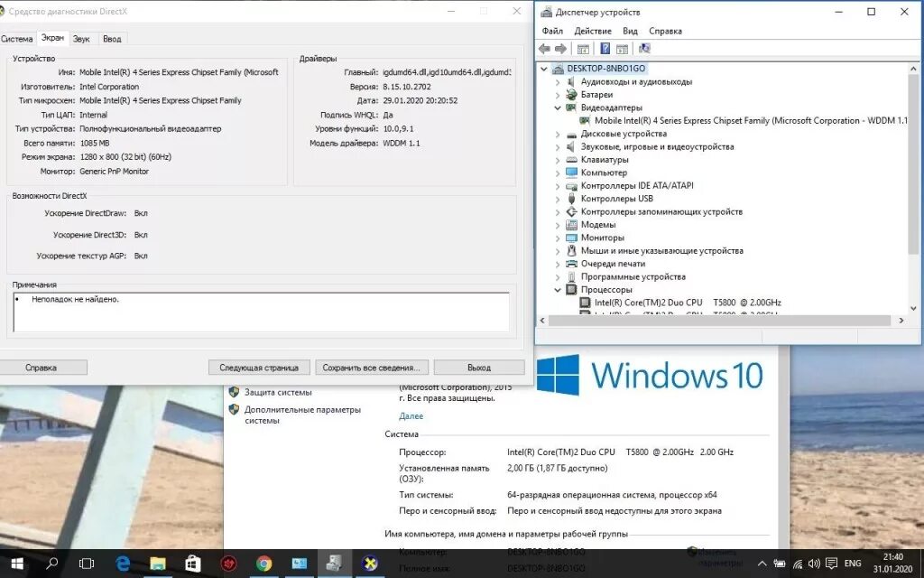Open the ENG language indicator
Viewport: 924px width, 578px height.
853,564
